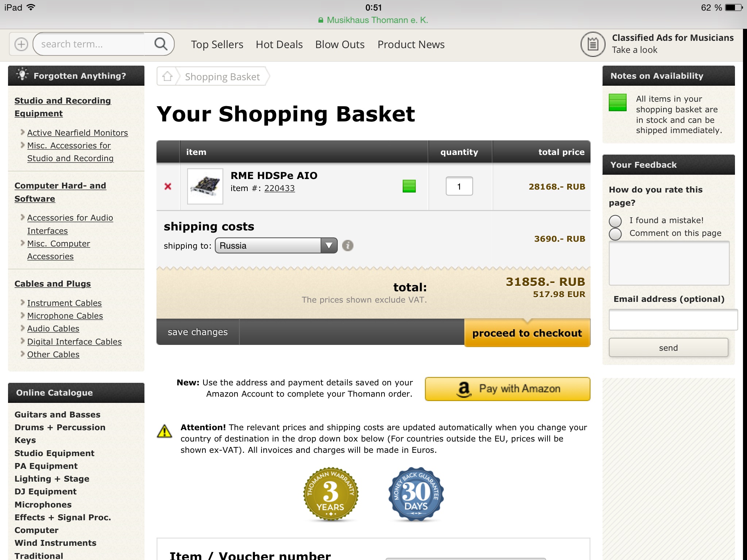Click the home icon in breadcrumb

(167, 76)
